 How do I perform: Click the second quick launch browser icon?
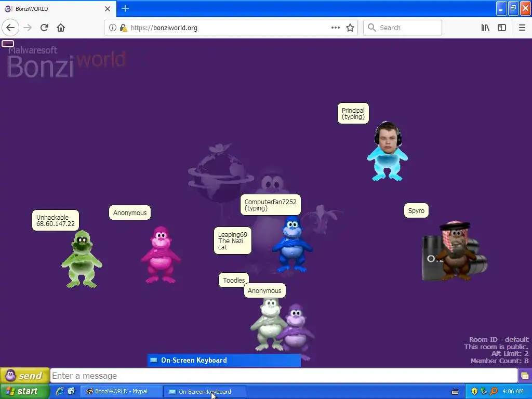[x=71, y=391]
